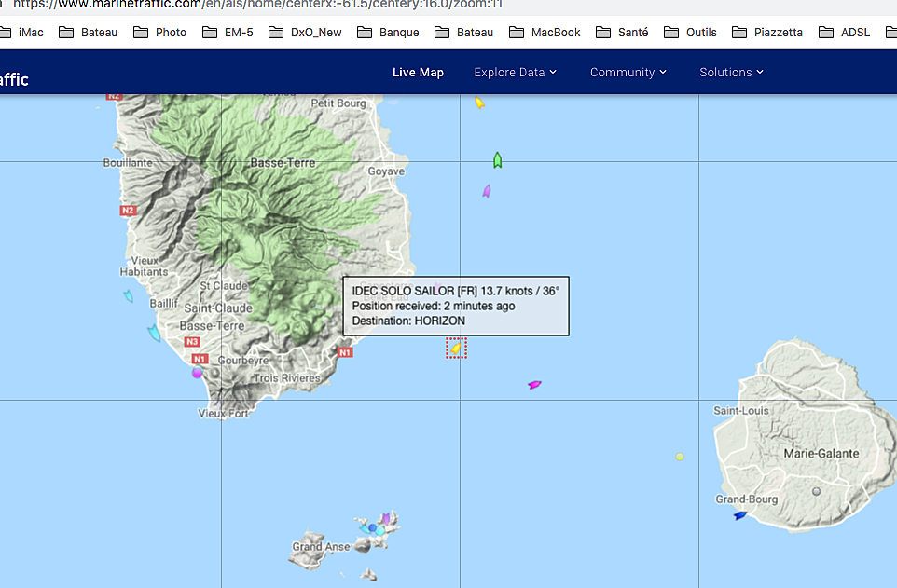
Task: Open the Piazzetta bookmarks folder
Action: click(x=767, y=32)
